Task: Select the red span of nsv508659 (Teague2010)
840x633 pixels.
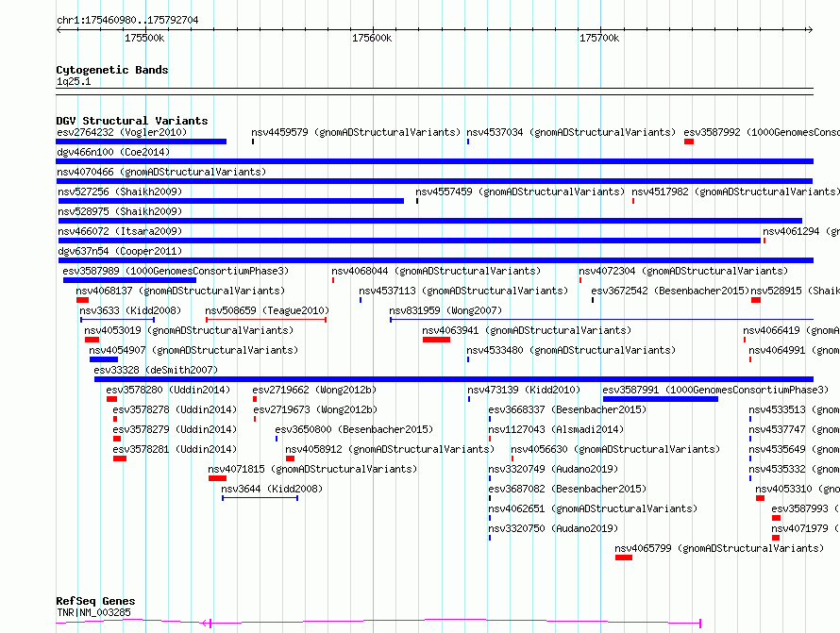Action: 266,320
